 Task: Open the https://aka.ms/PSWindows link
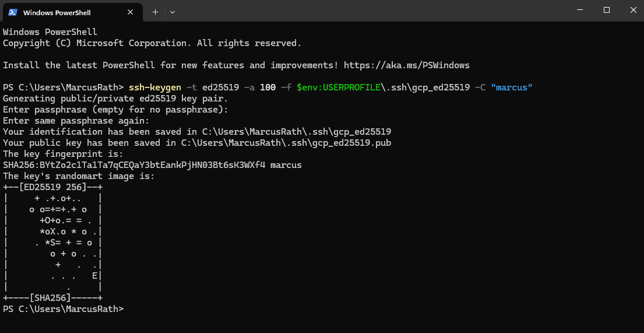point(407,65)
